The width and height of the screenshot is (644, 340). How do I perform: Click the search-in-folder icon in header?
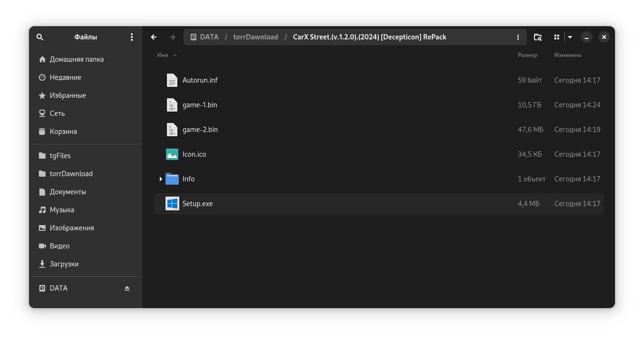[538, 37]
